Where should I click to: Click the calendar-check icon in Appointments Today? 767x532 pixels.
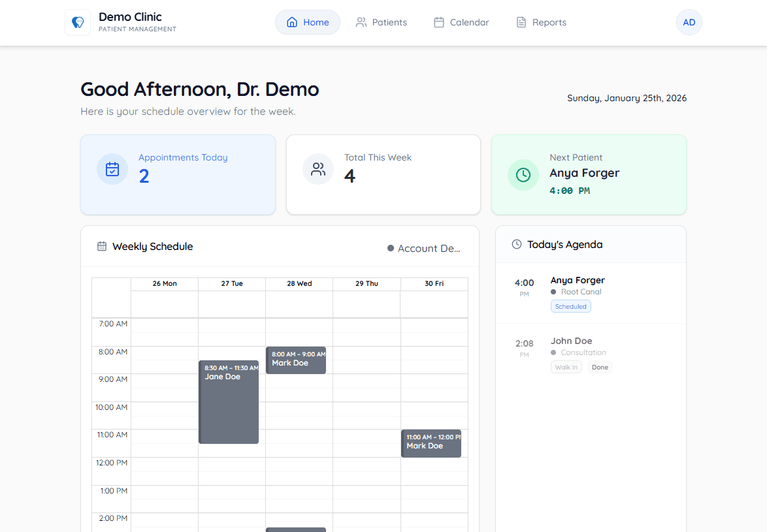112,170
